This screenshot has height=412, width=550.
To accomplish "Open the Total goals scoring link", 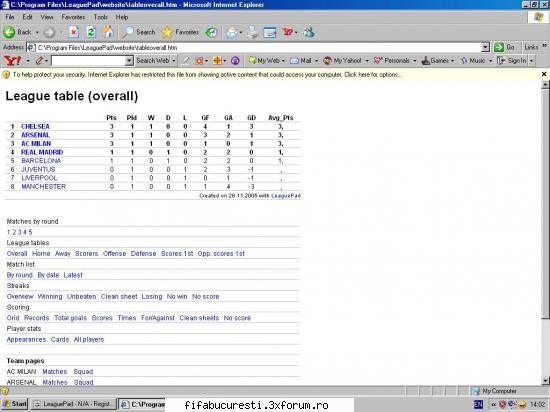I will [70, 318].
